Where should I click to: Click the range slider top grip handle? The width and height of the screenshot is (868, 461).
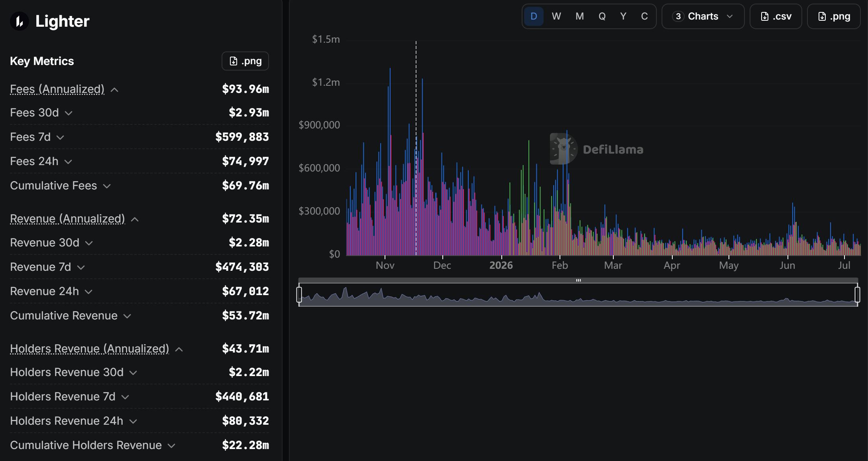578,280
